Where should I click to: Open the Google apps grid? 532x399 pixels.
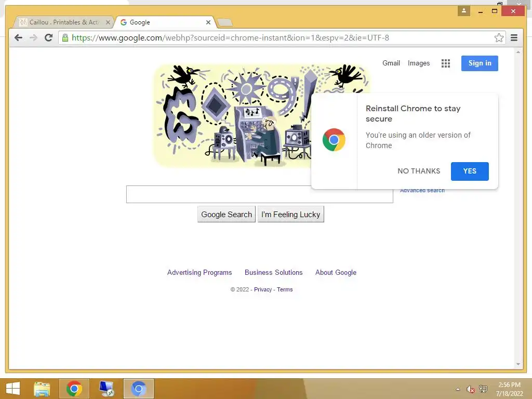tap(445, 63)
